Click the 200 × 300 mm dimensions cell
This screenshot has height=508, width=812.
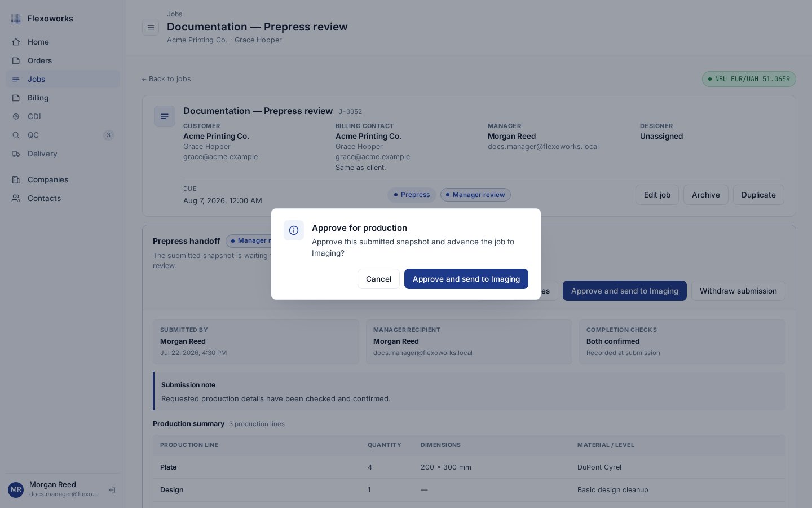point(446,467)
